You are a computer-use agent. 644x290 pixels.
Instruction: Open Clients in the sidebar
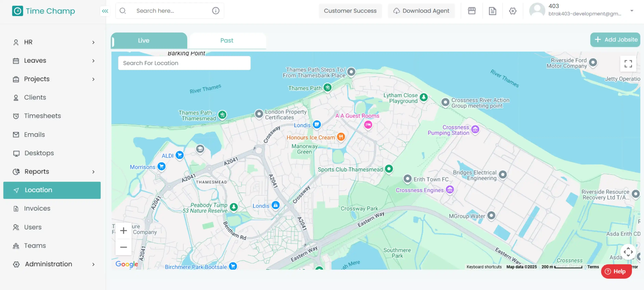coord(52,97)
